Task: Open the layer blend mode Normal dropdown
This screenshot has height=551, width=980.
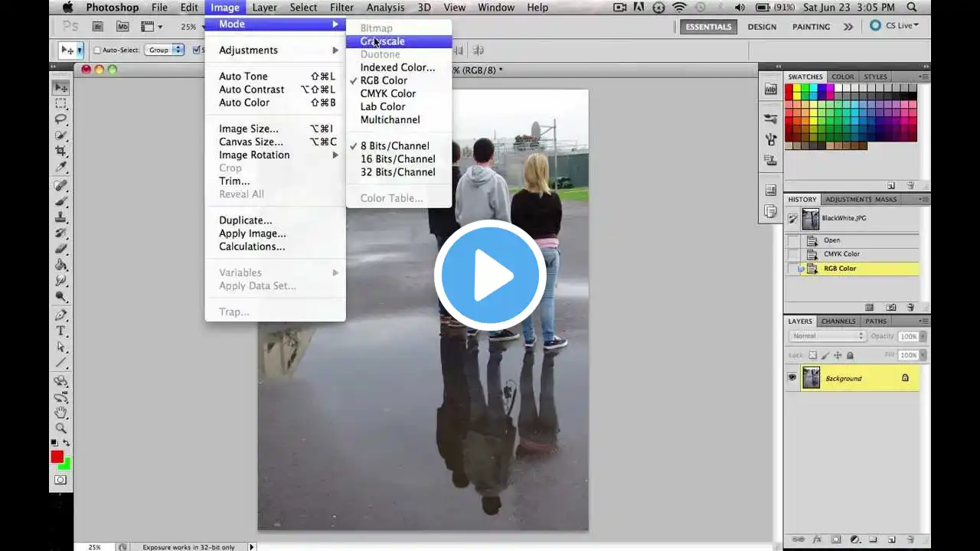Action: 827,336
